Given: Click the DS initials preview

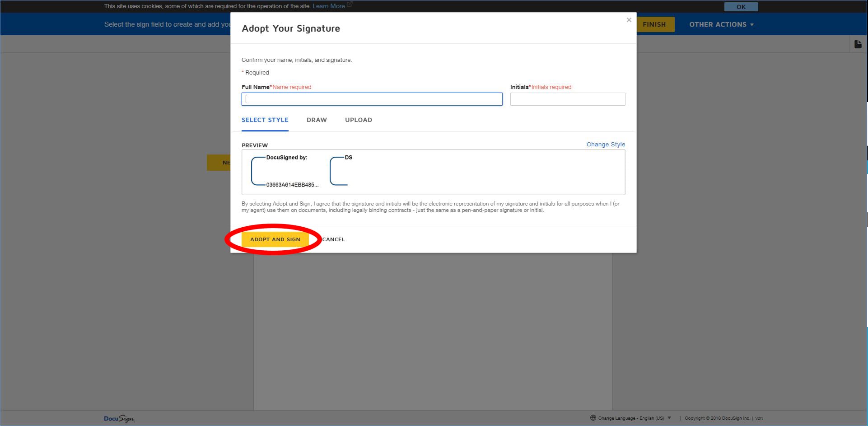Looking at the screenshot, I should (x=341, y=171).
